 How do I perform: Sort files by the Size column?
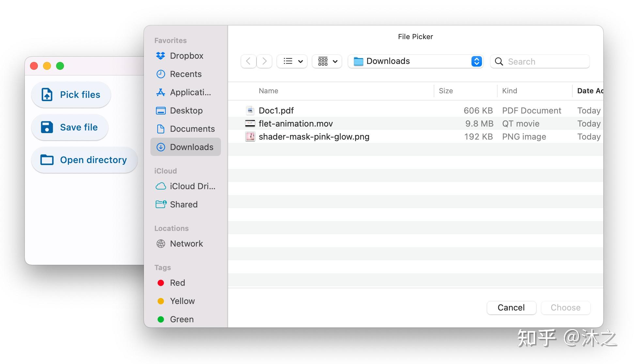(446, 91)
